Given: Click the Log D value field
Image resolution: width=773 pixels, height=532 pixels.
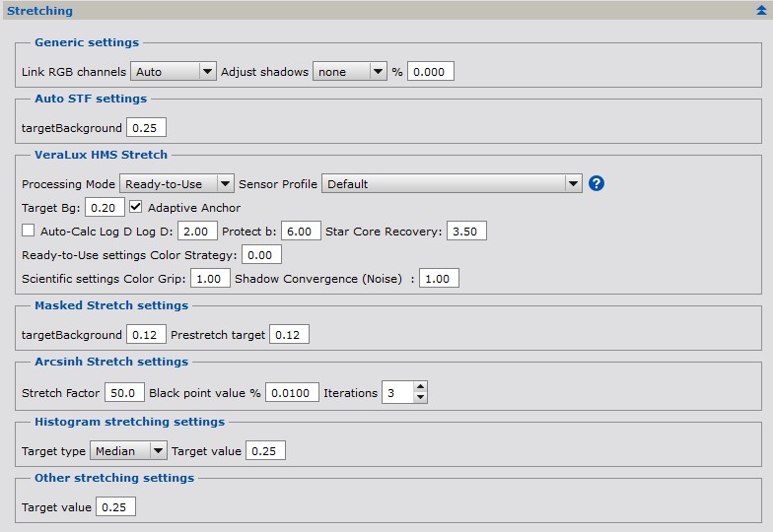Looking at the screenshot, I should click(x=197, y=232).
